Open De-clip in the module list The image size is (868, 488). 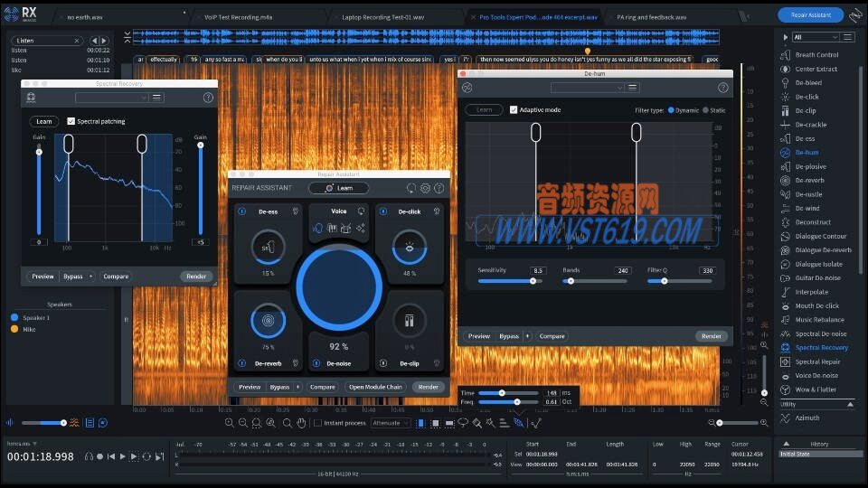[806, 110]
